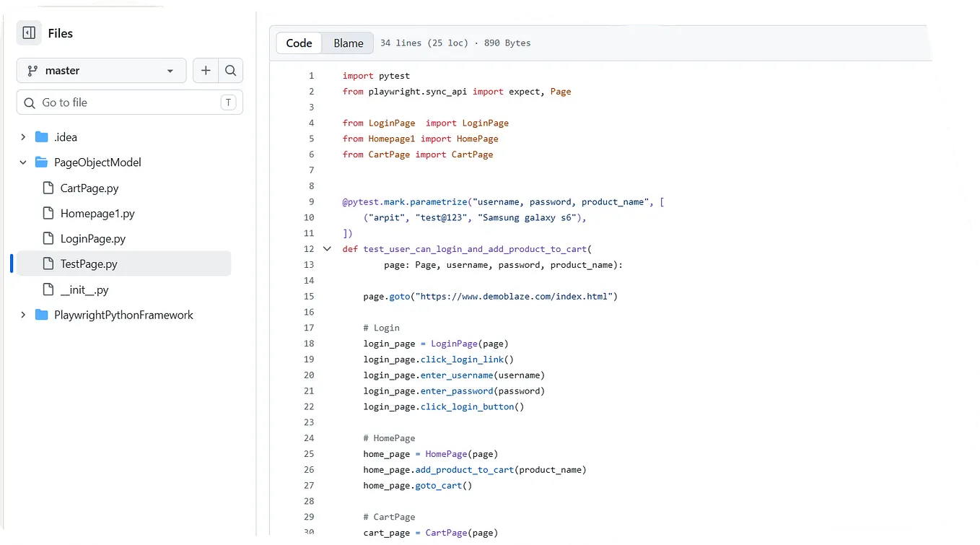The width and height of the screenshot is (980, 545).
Task: Click the plus add file button
Action: coord(206,71)
